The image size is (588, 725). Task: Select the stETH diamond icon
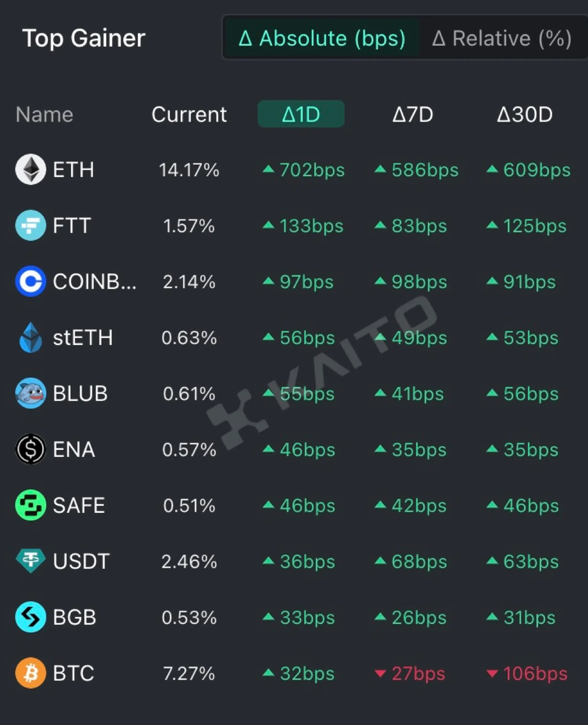click(x=31, y=337)
